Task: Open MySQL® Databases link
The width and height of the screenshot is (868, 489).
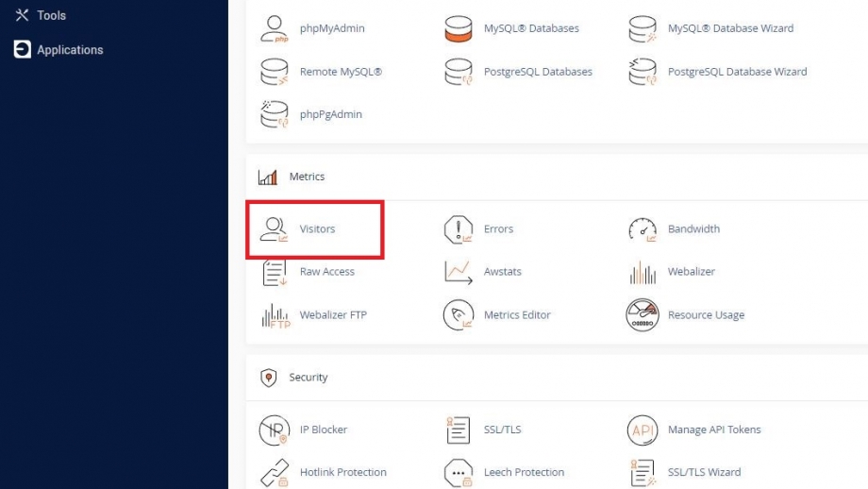Action: click(531, 28)
